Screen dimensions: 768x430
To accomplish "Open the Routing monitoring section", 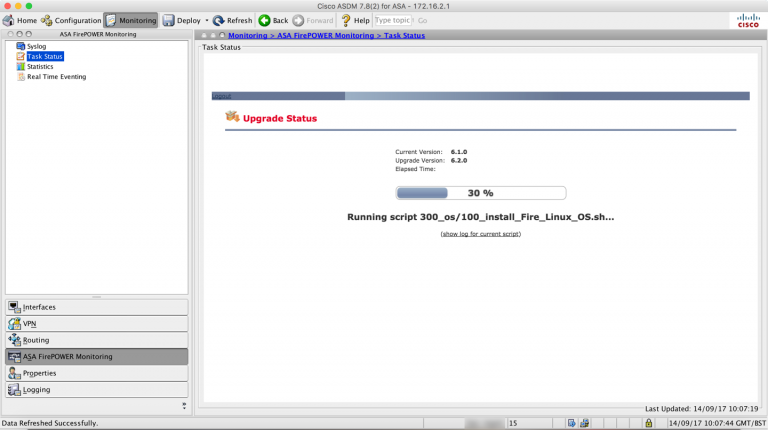I will click(x=96, y=340).
